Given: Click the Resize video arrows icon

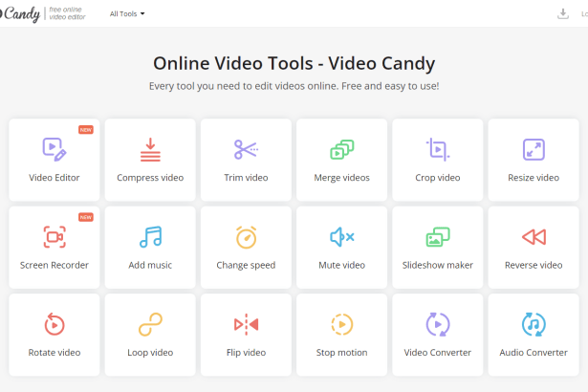Looking at the screenshot, I should coord(534,149).
